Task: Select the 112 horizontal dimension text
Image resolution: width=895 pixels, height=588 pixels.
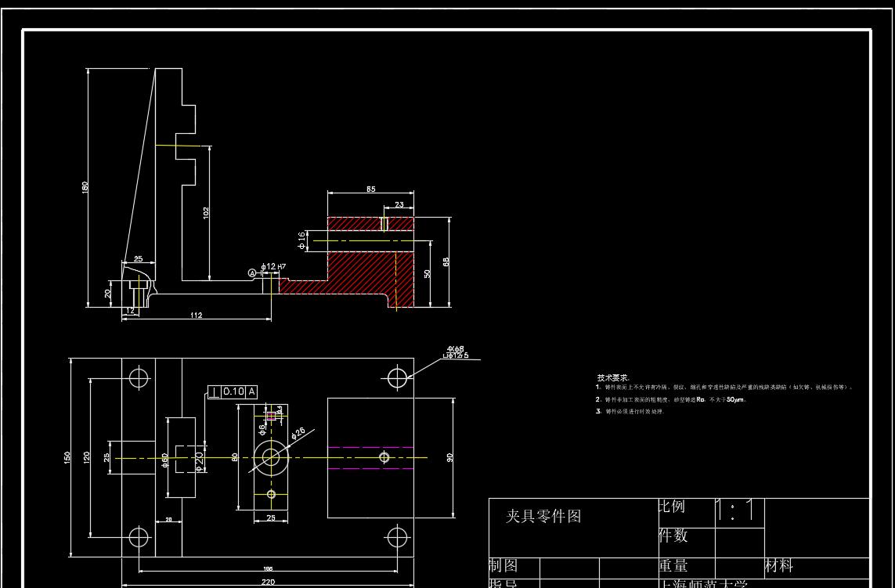Action: (x=197, y=315)
